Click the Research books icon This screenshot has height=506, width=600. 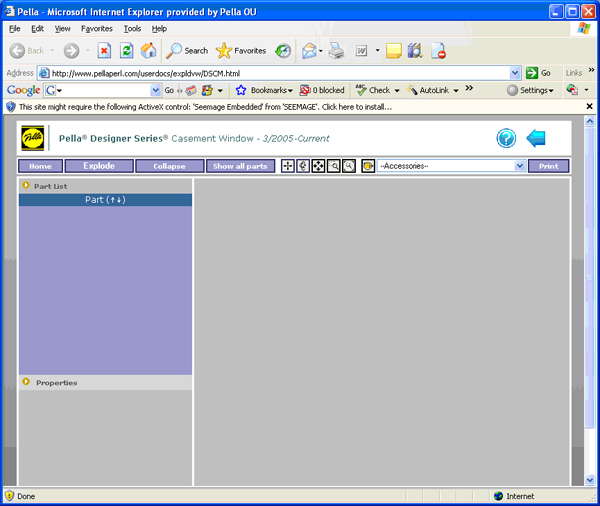tap(415, 51)
